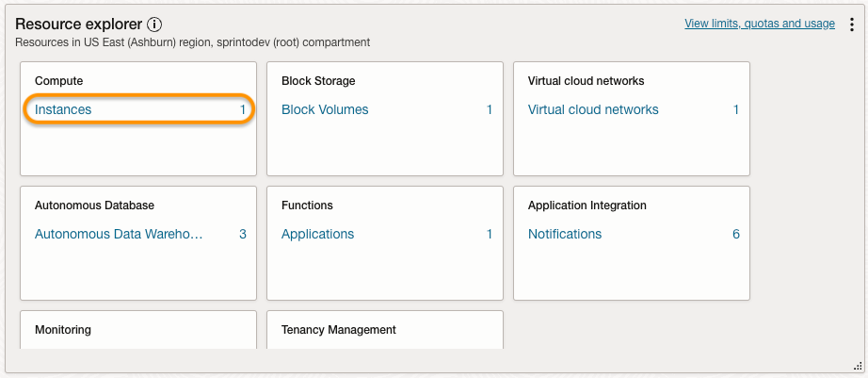Click the Virtual cloud networks count

point(736,110)
